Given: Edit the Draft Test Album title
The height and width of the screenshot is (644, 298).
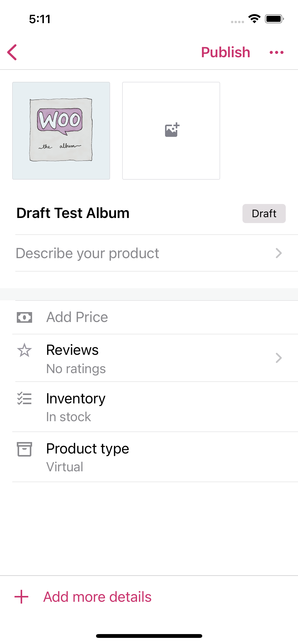Looking at the screenshot, I should coord(73,213).
